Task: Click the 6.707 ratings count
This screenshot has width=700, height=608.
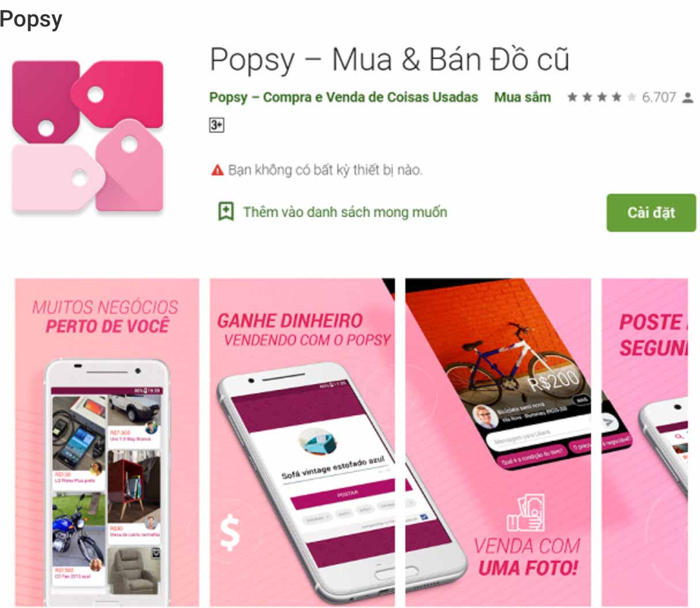Action: tap(658, 97)
